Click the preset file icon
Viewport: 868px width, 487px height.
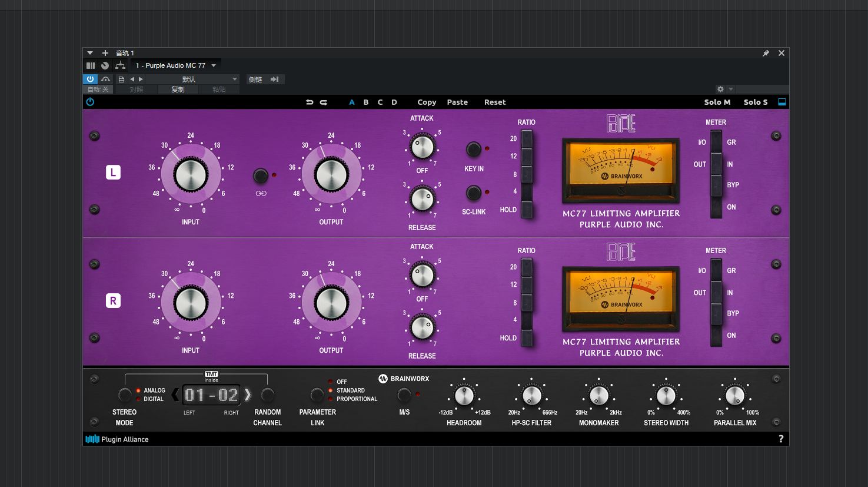click(x=121, y=79)
